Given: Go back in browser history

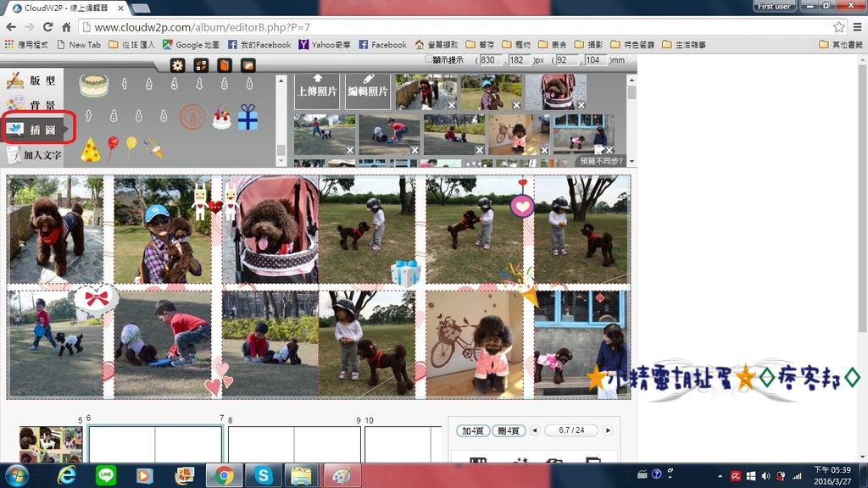Looking at the screenshot, I should click(x=11, y=26).
